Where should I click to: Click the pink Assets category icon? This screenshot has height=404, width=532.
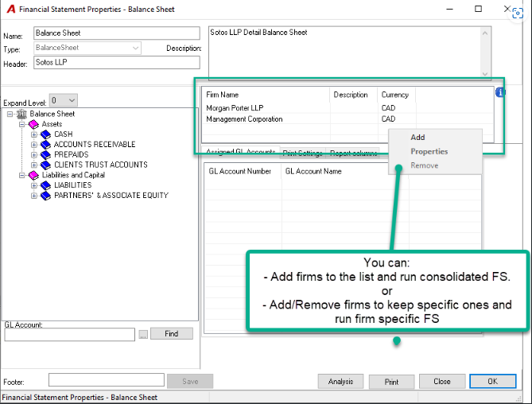click(33, 125)
